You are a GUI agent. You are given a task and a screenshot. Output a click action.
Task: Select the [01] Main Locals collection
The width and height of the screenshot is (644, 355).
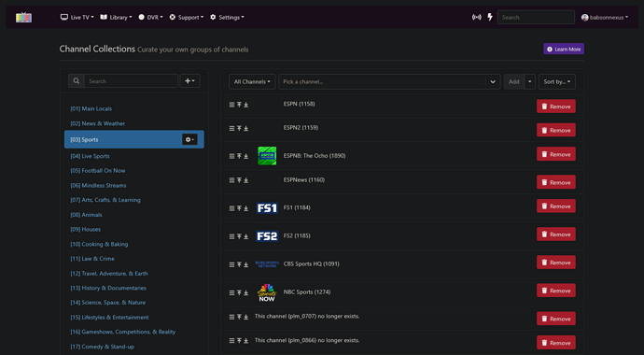[91, 109]
